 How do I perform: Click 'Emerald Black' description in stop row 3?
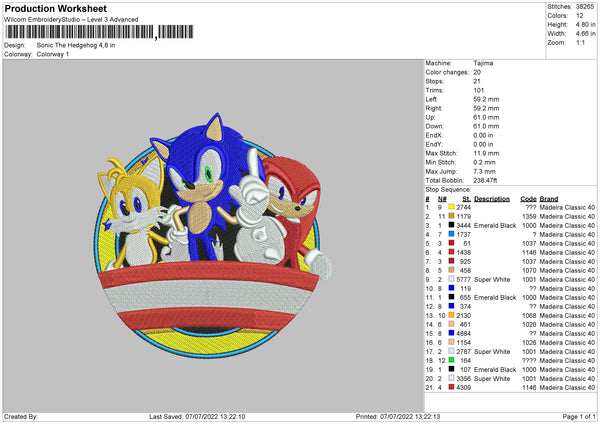495,225
